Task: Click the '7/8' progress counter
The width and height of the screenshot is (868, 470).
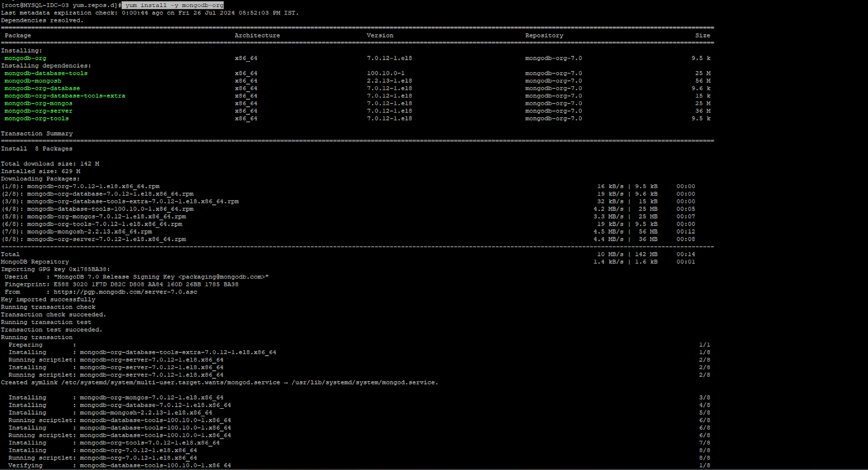Action: click(705, 443)
